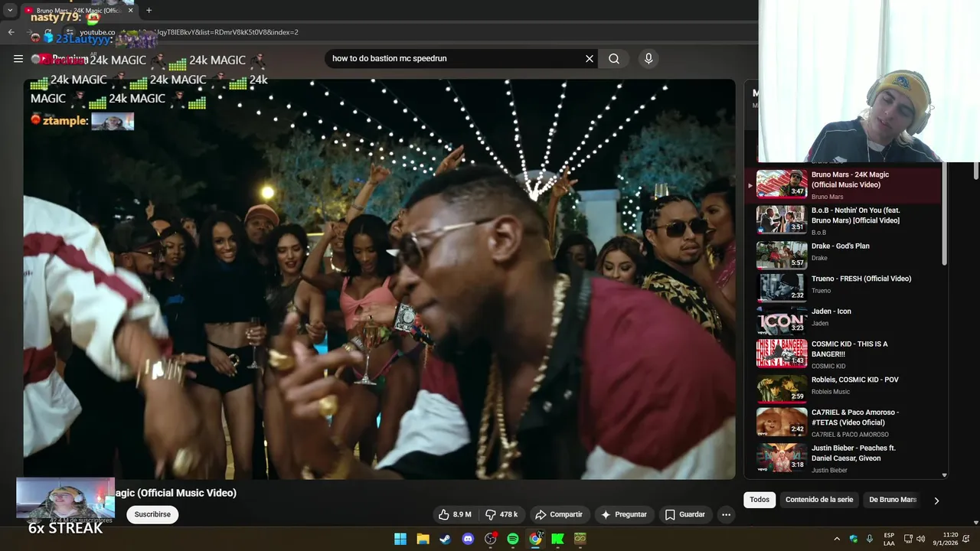This screenshot has height=551, width=980.
Task: Click the Suscribirse button
Action: [152, 514]
